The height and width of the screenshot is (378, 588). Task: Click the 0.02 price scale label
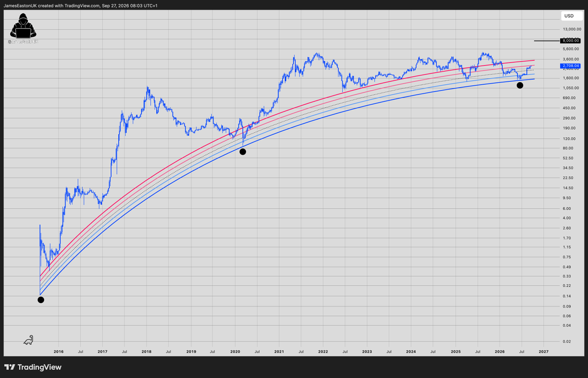click(x=568, y=341)
